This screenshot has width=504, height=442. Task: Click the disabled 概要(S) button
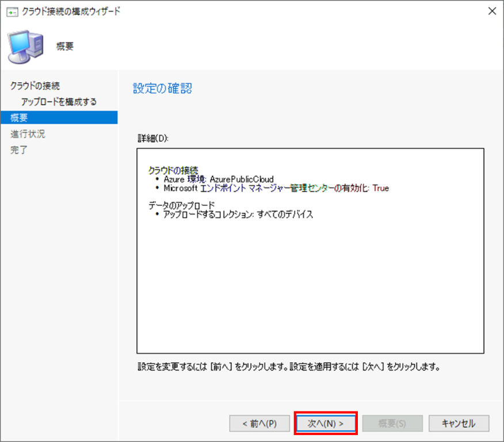(392, 424)
